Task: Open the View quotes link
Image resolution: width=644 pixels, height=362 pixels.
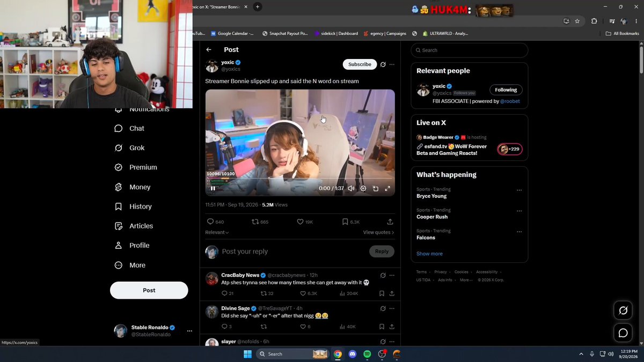Action: coord(378,232)
